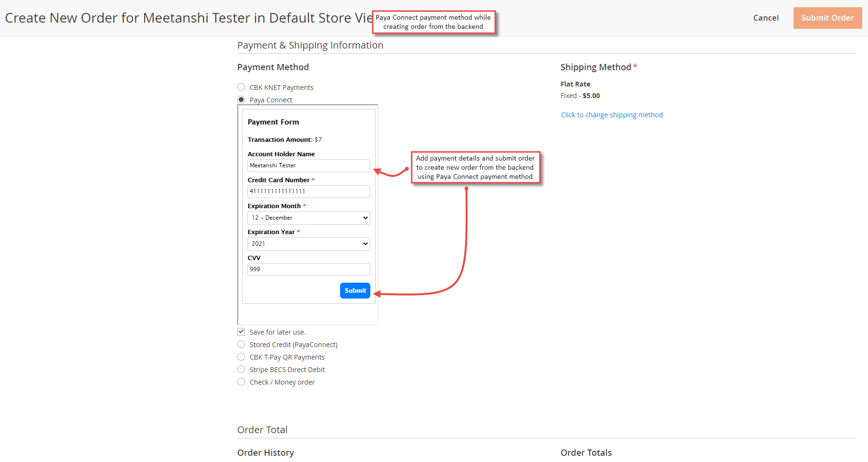Click the red callout about adding payment details
Screen dimensions: 868x462
click(x=475, y=167)
